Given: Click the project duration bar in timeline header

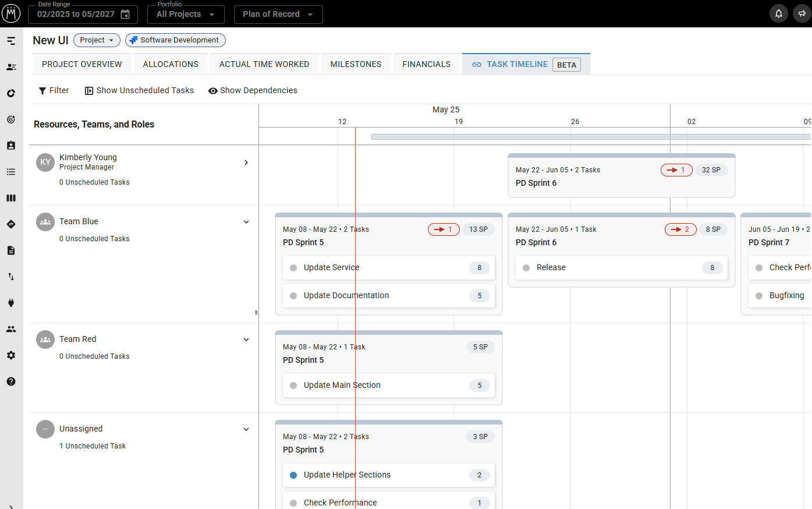Looking at the screenshot, I should pos(591,137).
